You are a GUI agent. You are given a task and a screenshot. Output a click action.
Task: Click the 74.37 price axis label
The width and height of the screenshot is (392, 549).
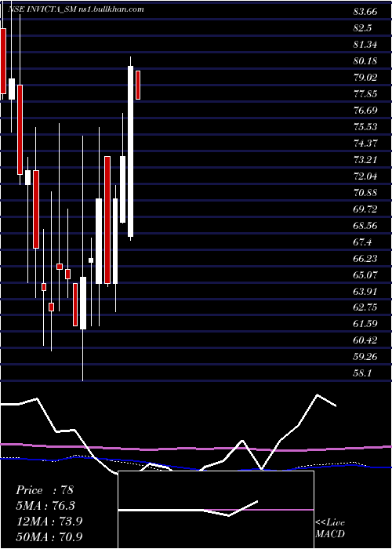tap(365, 144)
